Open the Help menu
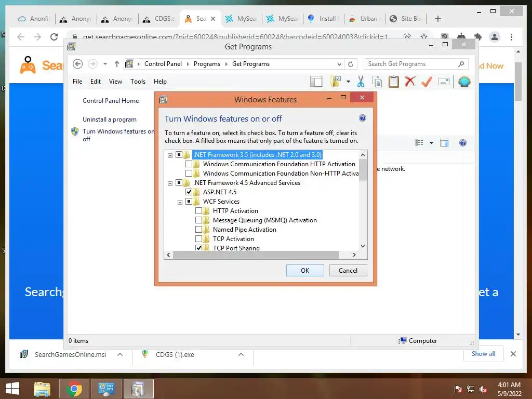This screenshot has width=532, height=399. (160, 82)
